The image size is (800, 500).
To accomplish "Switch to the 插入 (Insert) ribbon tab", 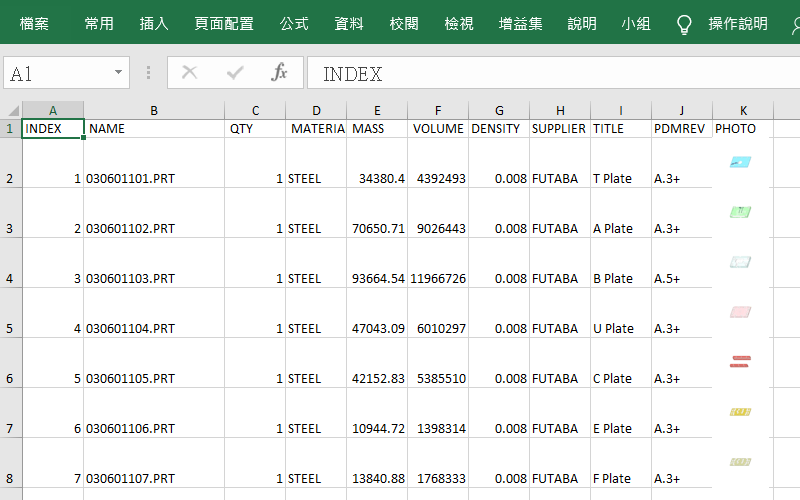I will (x=154, y=24).
